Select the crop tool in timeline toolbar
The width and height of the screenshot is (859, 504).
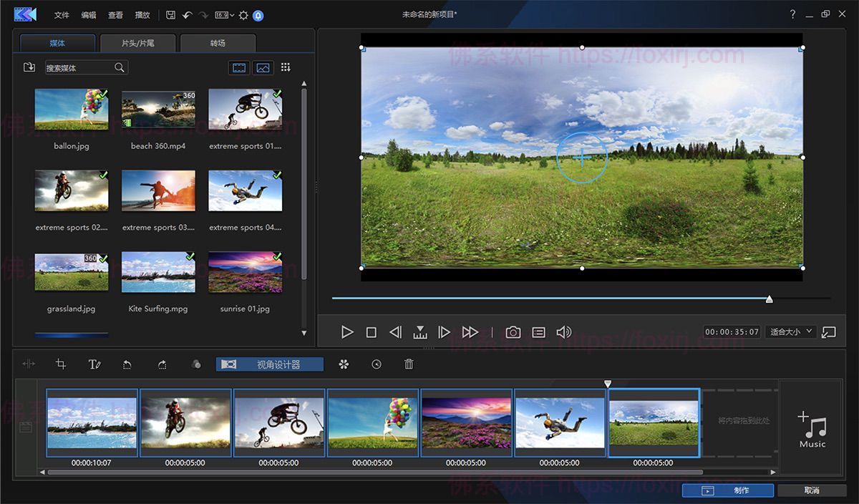61,364
